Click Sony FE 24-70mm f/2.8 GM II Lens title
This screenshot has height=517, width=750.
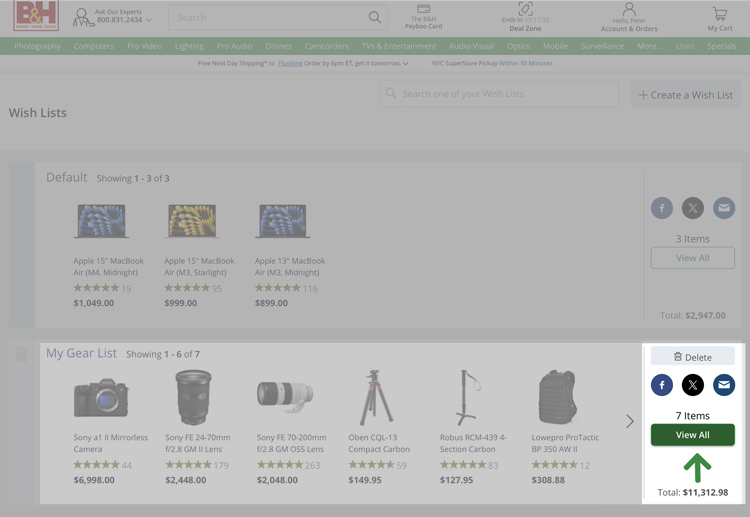(198, 443)
